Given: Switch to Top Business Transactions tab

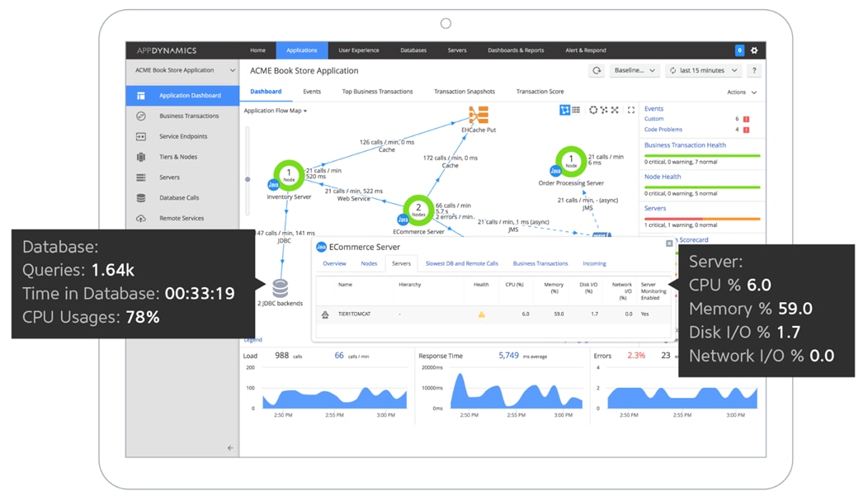Looking at the screenshot, I should [x=377, y=92].
